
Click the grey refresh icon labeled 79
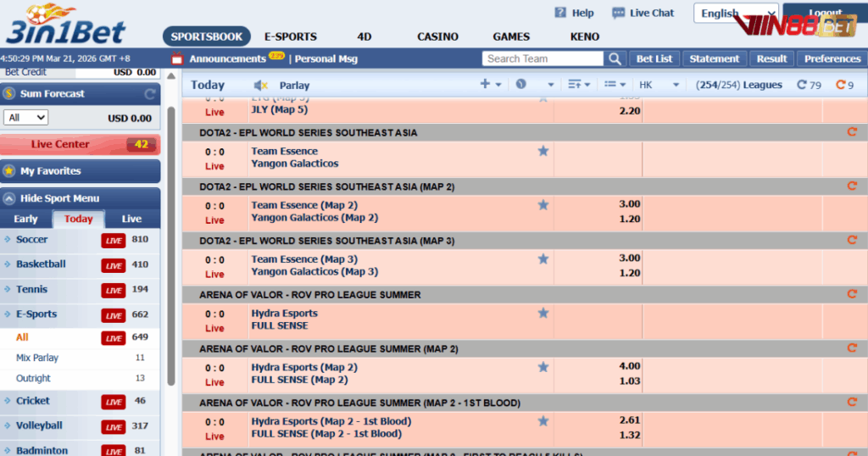coord(802,85)
